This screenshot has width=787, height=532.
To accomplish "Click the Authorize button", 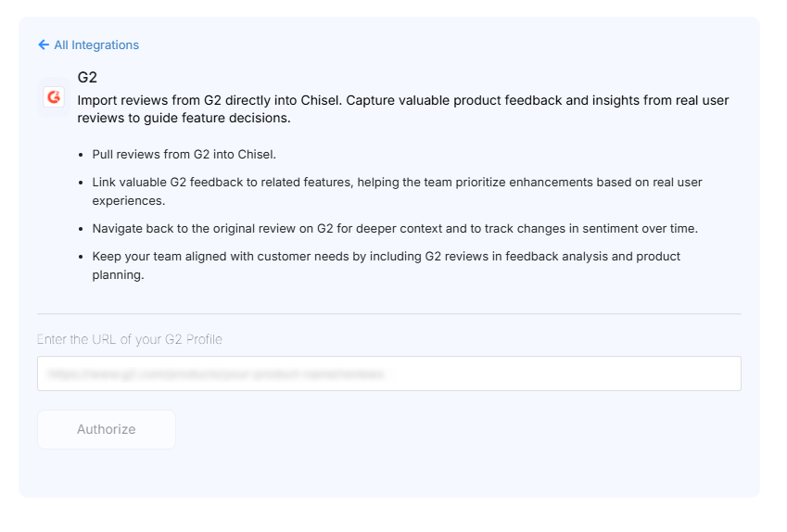I will coord(107,430).
